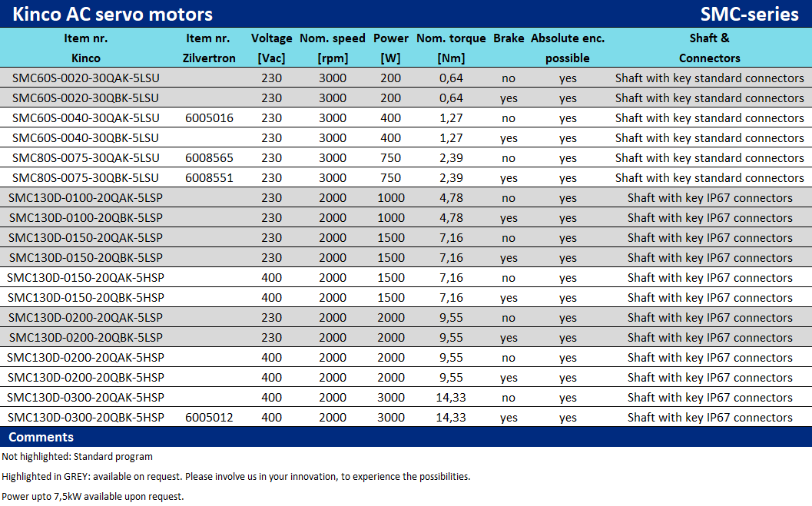This screenshot has height=506, width=812.
Task: Click the Nom. torque column header
Action: tap(451, 48)
